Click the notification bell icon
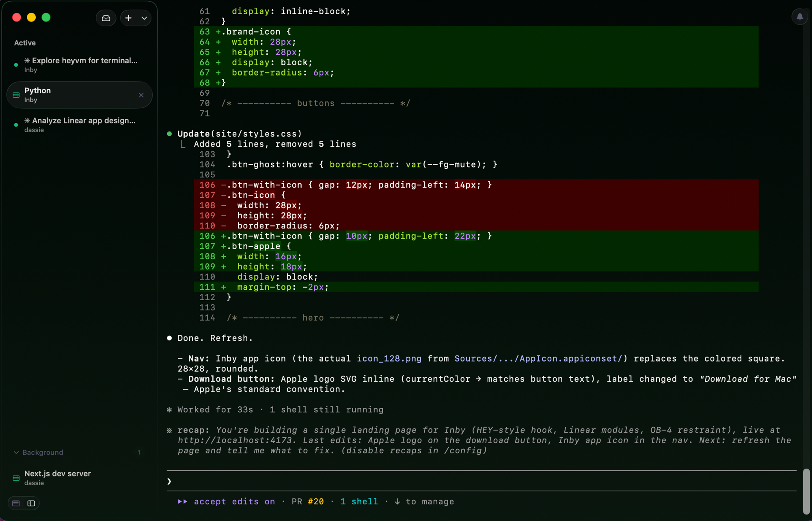 point(799,17)
